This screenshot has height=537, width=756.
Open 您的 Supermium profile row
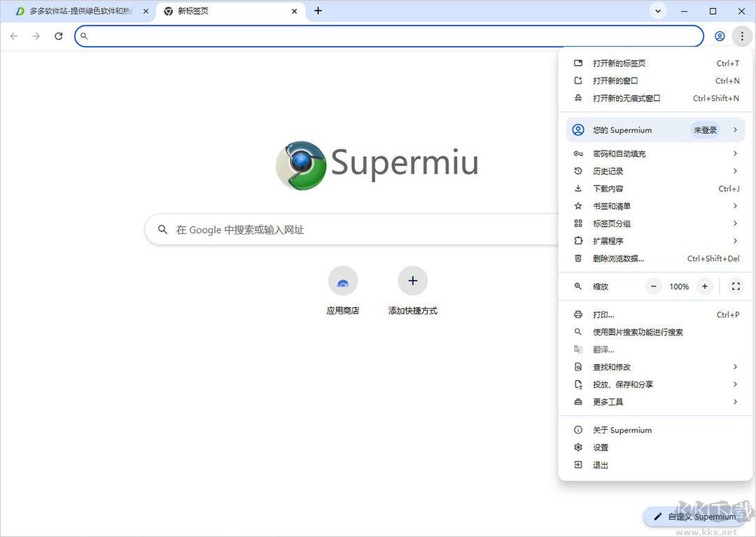tap(656, 130)
